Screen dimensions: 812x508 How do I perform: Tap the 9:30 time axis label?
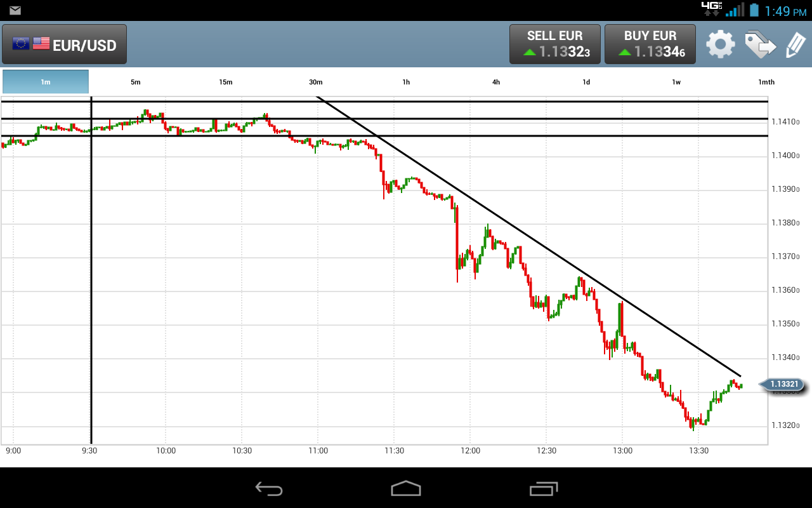89,451
